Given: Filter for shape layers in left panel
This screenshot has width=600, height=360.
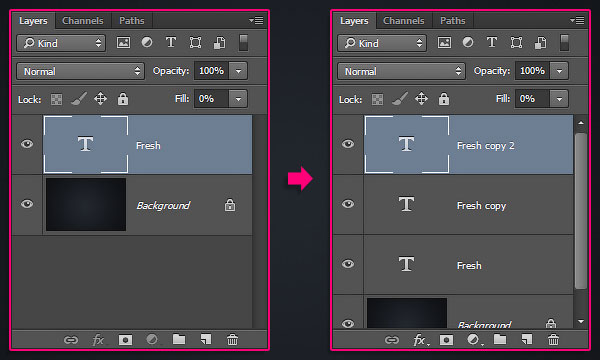Looking at the screenshot, I should coord(196,42).
